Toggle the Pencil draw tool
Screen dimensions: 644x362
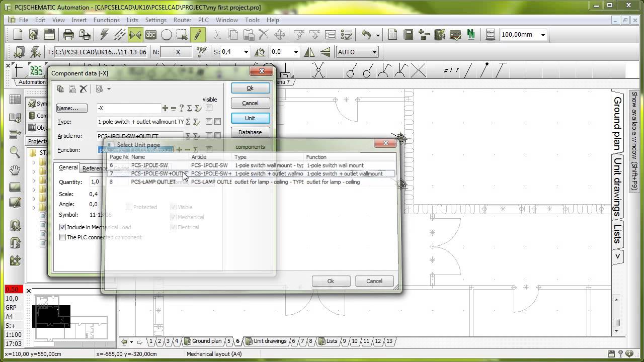198,35
